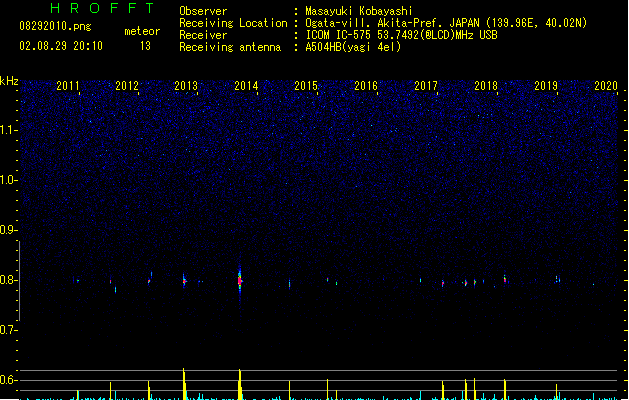Click the 2019 time axis marker
This screenshot has width=629, height=400.
546,86
